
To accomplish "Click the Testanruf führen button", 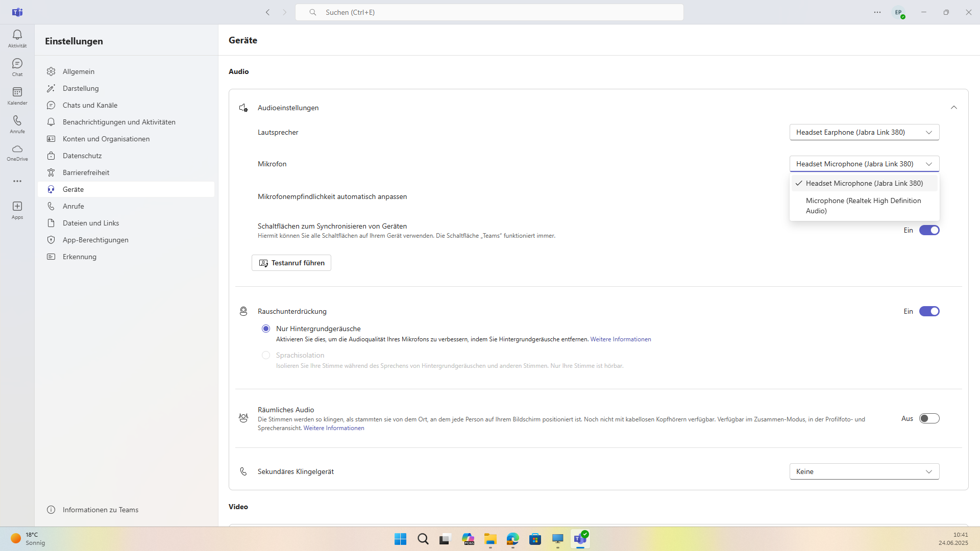I will click(x=291, y=263).
